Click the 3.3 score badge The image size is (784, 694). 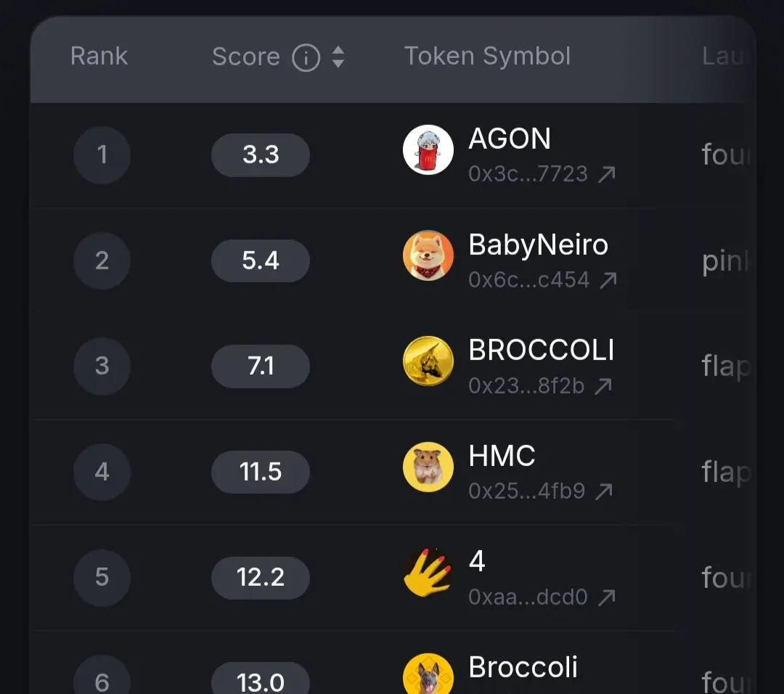261,155
